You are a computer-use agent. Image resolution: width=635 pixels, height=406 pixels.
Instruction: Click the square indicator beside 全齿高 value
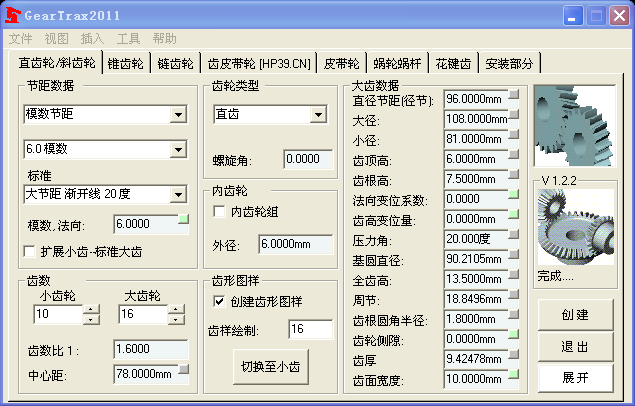[x=514, y=274]
